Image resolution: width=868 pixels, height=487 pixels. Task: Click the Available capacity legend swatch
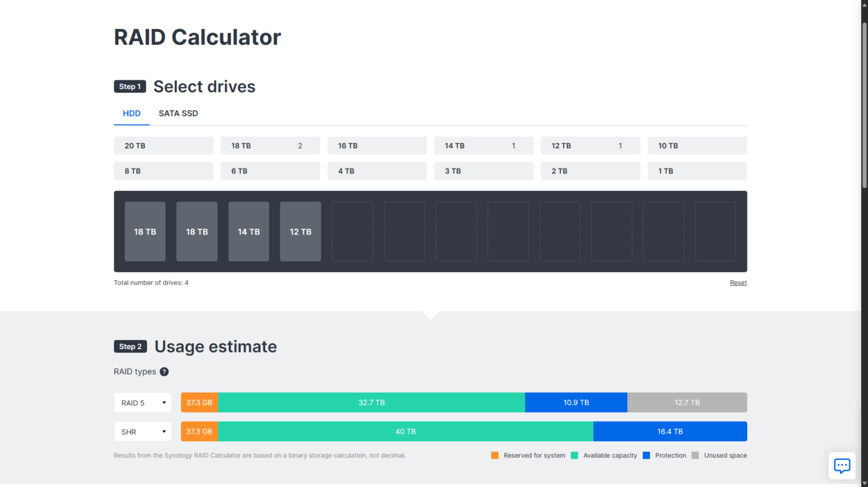click(x=575, y=455)
